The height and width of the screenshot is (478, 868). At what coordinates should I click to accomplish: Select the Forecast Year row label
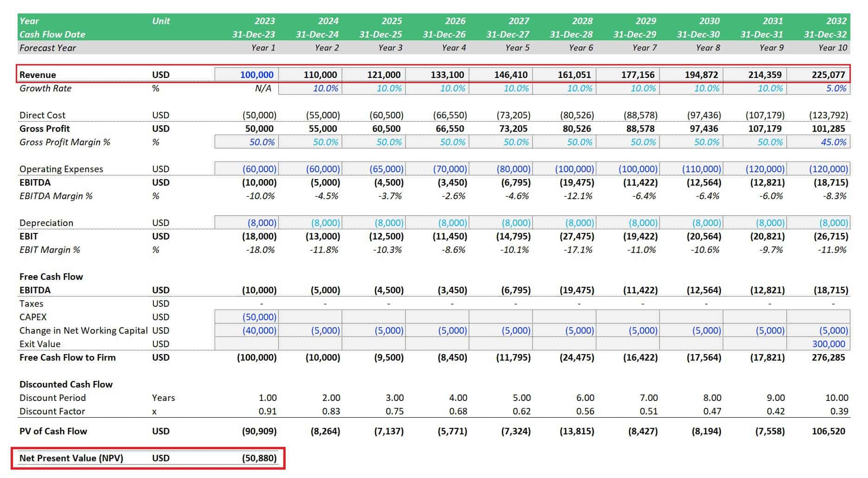[x=48, y=48]
